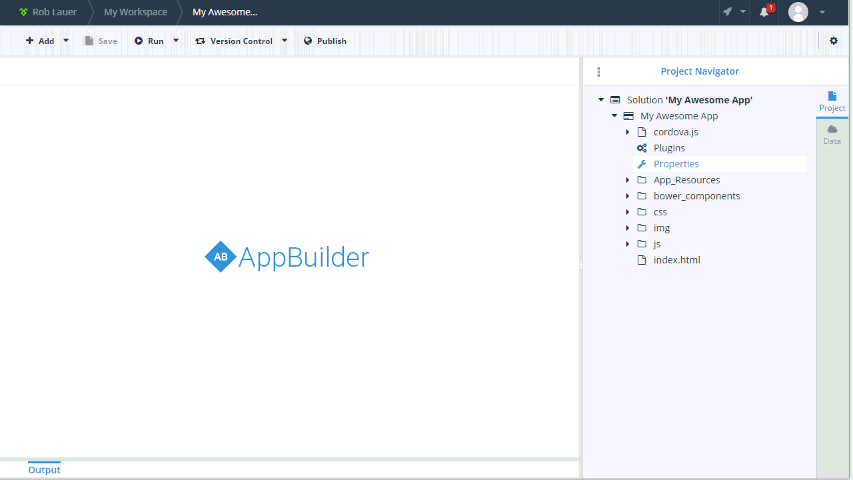Click the Plugins gears icon
The image size is (853, 480).
tap(642, 148)
